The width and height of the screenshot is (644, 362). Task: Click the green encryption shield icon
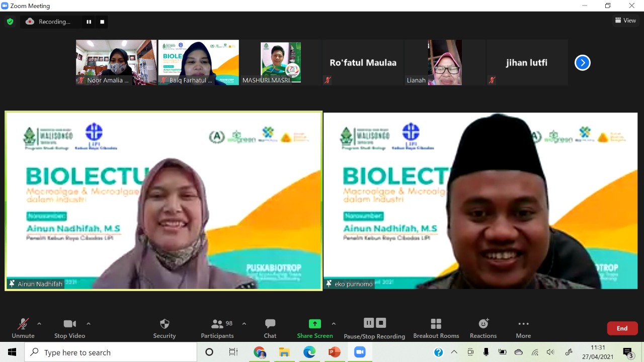pos(10,22)
